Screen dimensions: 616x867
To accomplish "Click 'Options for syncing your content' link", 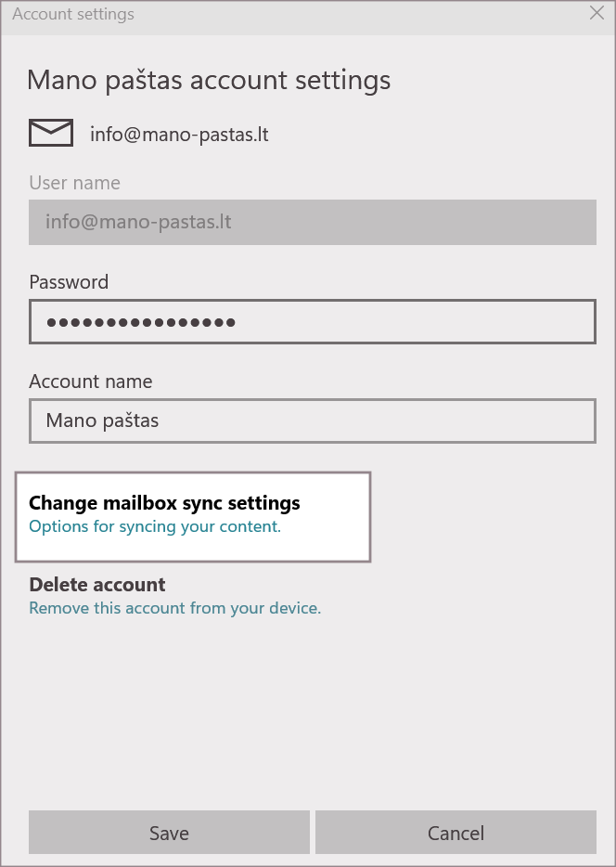I will point(154,527).
